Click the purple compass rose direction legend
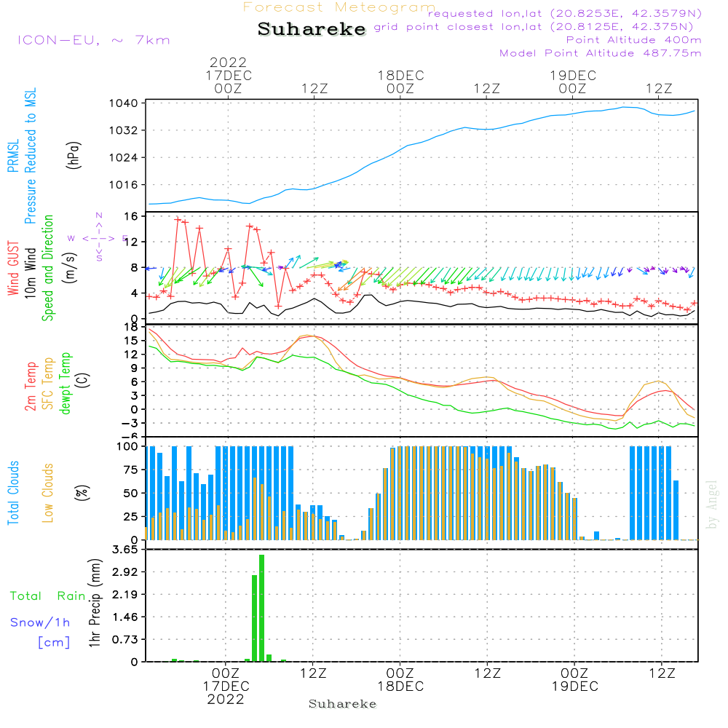The height and width of the screenshot is (728, 728). click(98, 238)
